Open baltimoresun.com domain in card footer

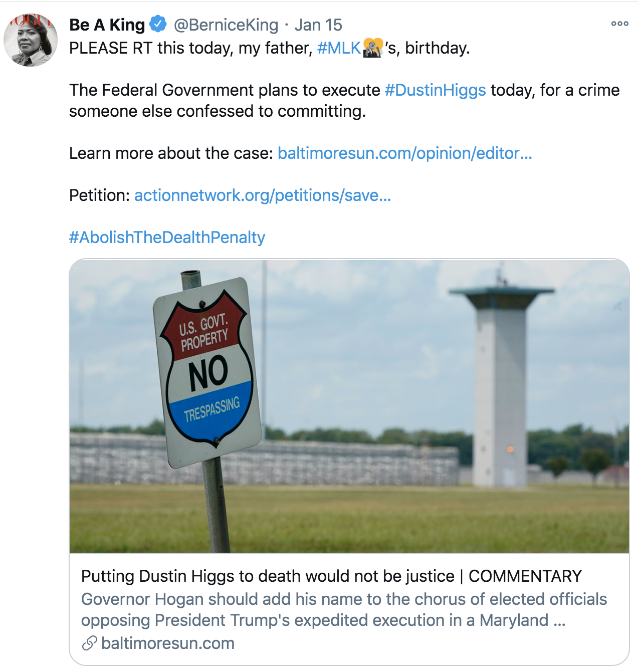pyautogui.click(x=167, y=643)
